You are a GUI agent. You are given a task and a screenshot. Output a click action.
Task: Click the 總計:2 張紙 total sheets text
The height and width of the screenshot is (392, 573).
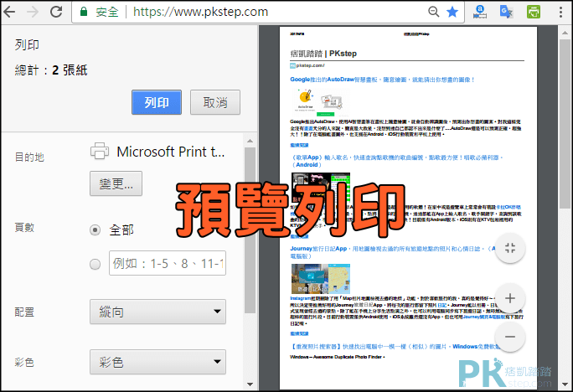[51, 70]
